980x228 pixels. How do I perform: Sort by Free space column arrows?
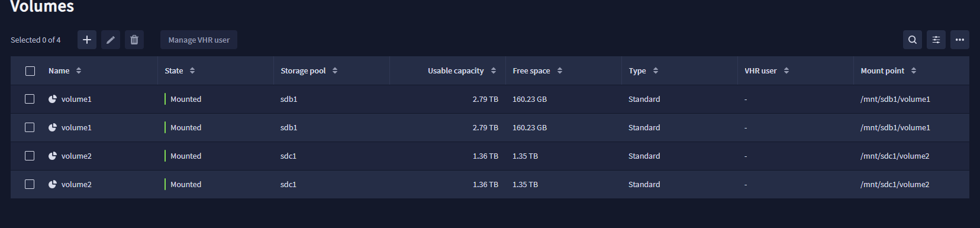560,70
